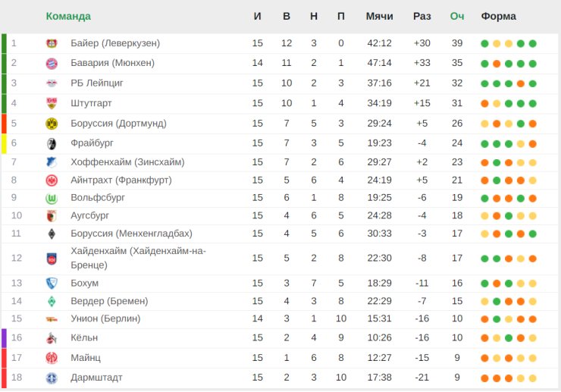Click the Bayern Munich club crest
The height and width of the screenshot is (392, 561).
point(52,64)
